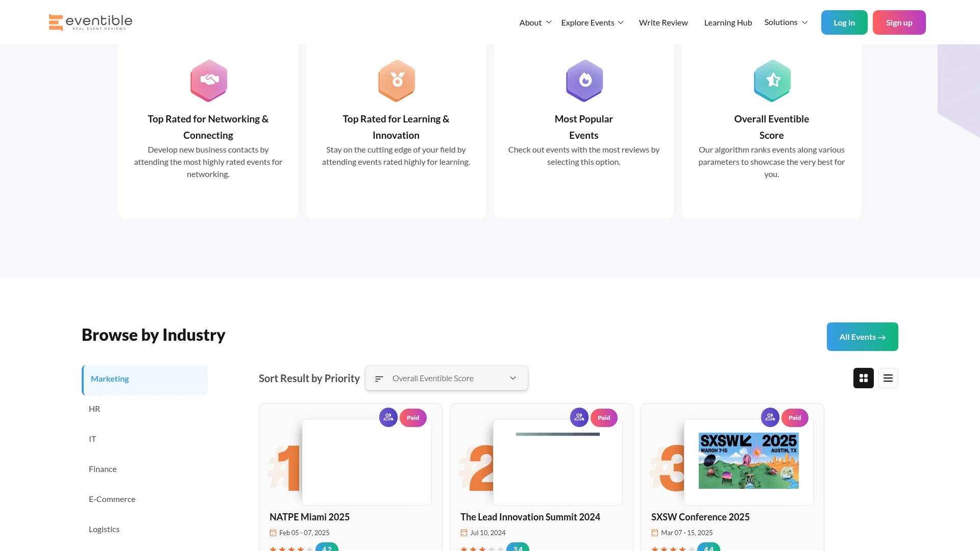The height and width of the screenshot is (551, 980).
Task: Click the Learning & Innovation medal icon
Action: (397, 81)
